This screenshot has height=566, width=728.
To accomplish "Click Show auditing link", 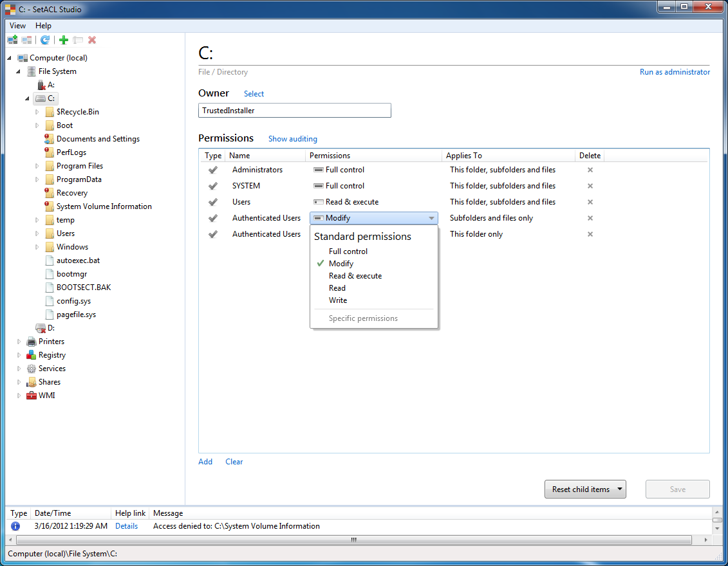I will (x=292, y=139).
